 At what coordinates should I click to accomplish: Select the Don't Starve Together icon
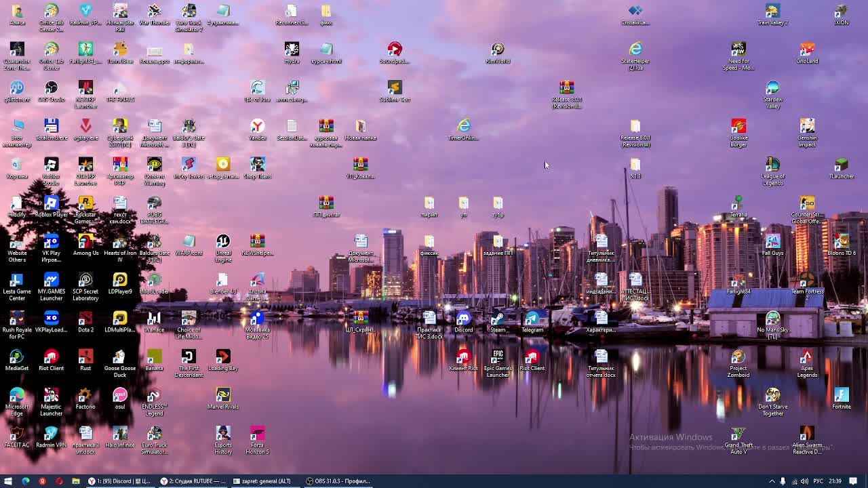pos(773,401)
